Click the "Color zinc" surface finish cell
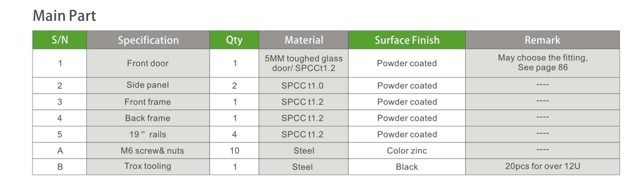Screen dimensions: 644x194 407,151
